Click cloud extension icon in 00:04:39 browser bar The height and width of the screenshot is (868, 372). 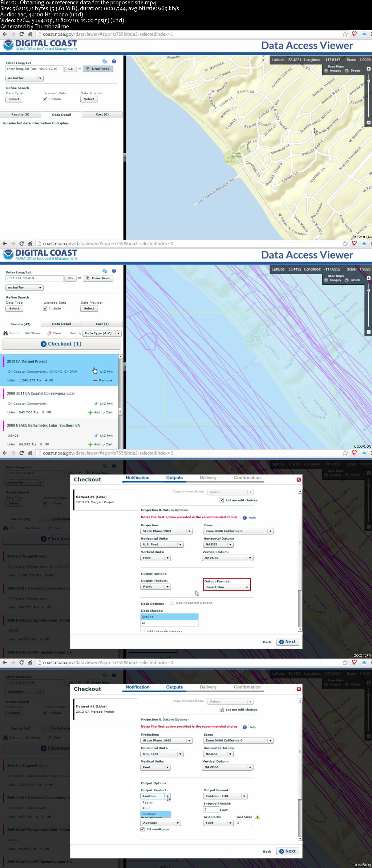point(364,453)
